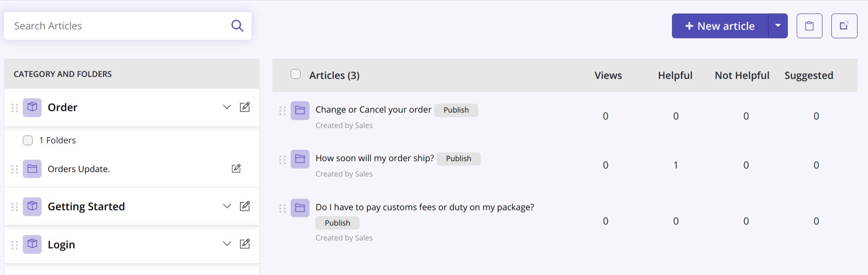
Task: Click the New article button
Action: 720,26
